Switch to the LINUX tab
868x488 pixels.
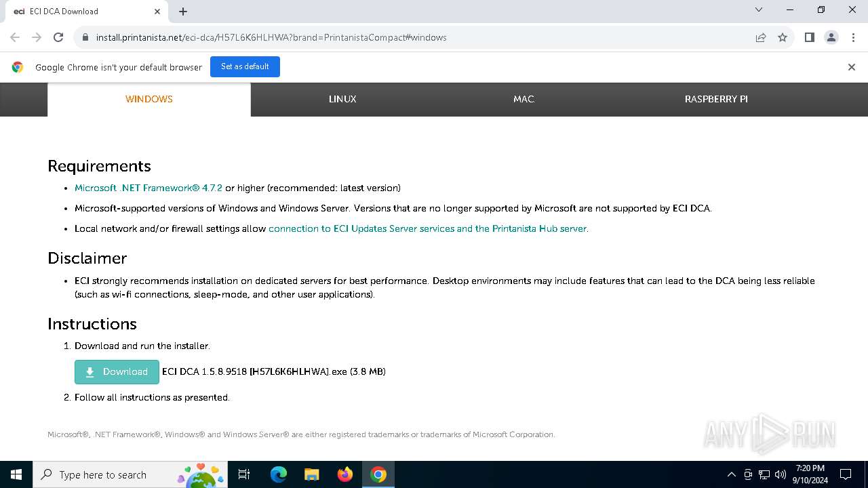(x=342, y=99)
